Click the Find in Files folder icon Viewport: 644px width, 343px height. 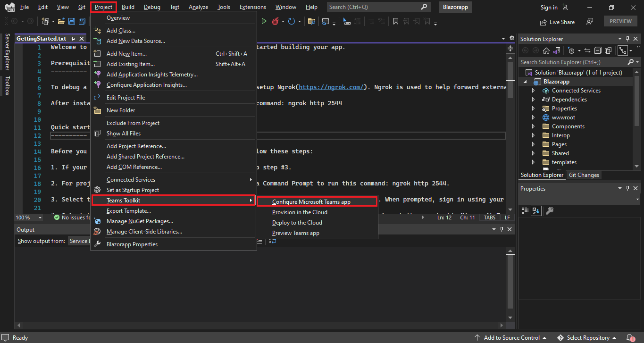coord(311,21)
